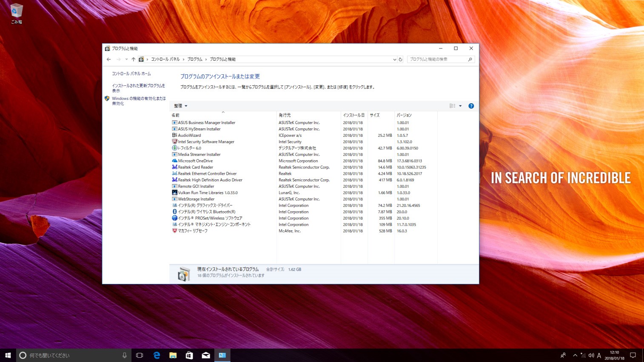Select ASUS Business Manager Installer icon
The height and width of the screenshot is (362, 644).
click(x=174, y=122)
